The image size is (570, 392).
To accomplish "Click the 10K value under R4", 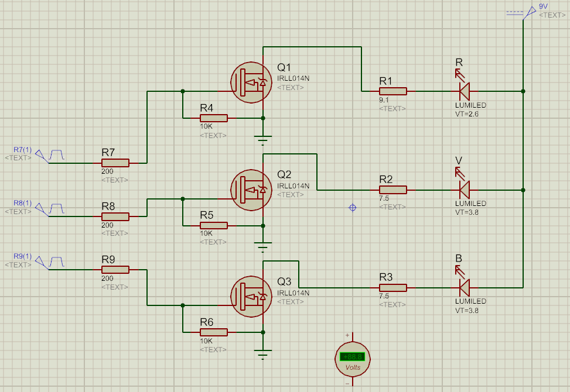I will (206, 126).
